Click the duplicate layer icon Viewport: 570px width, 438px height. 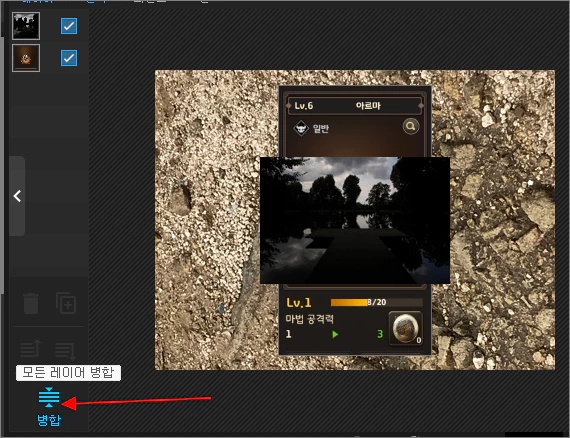point(66,303)
